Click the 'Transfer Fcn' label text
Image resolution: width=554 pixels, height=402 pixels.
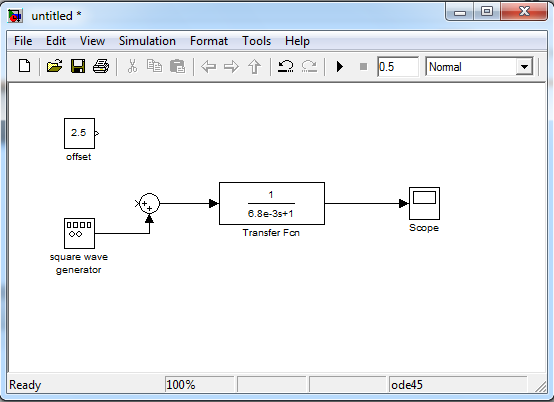(271, 233)
